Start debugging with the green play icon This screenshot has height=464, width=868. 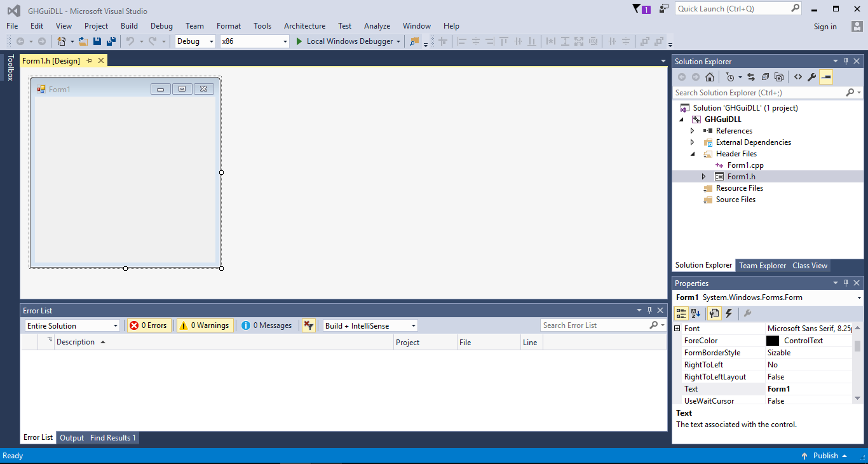pyautogui.click(x=299, y=41)
